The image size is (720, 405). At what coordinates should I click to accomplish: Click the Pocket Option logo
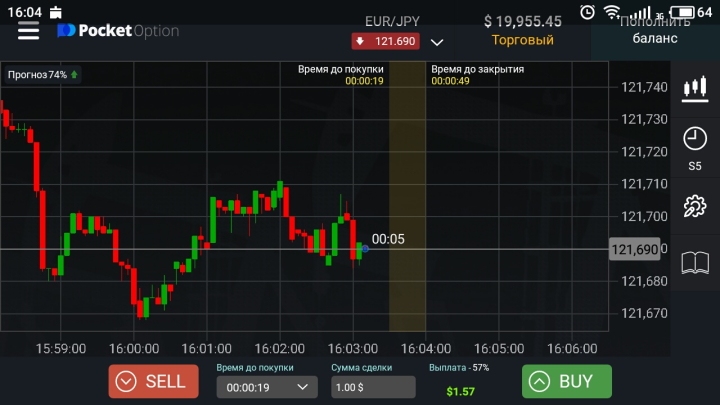(x=118, y=31)
